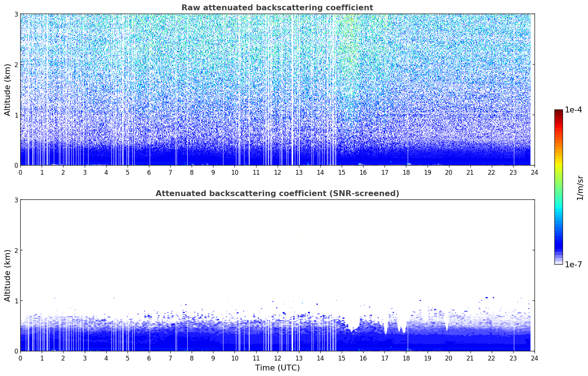Click hour tick "15" under the SNR-screened plot
The width and height of the screenshot is (588, 376).
[342, 358]
